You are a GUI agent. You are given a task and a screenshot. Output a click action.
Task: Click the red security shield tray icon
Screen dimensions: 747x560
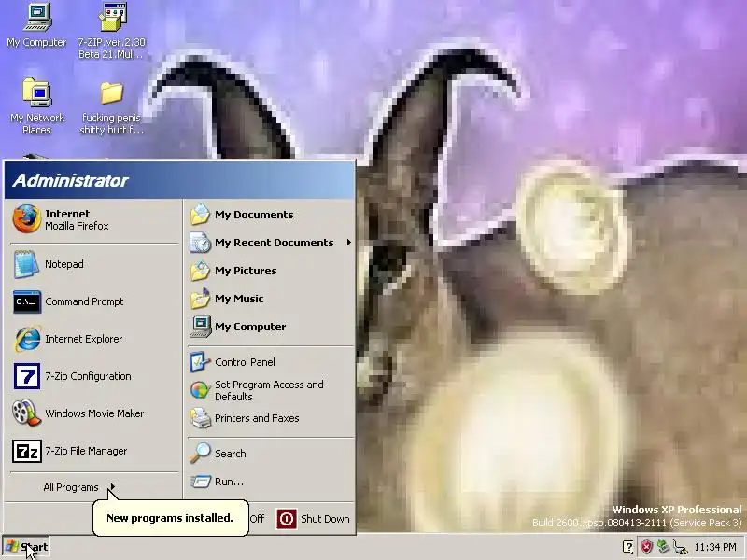point(646,547)
